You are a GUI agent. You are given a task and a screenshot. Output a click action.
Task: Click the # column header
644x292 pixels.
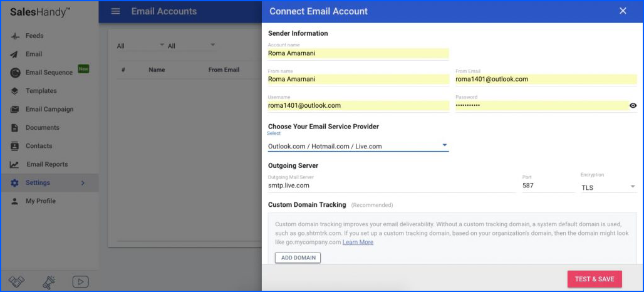click(x=123, y=70)
